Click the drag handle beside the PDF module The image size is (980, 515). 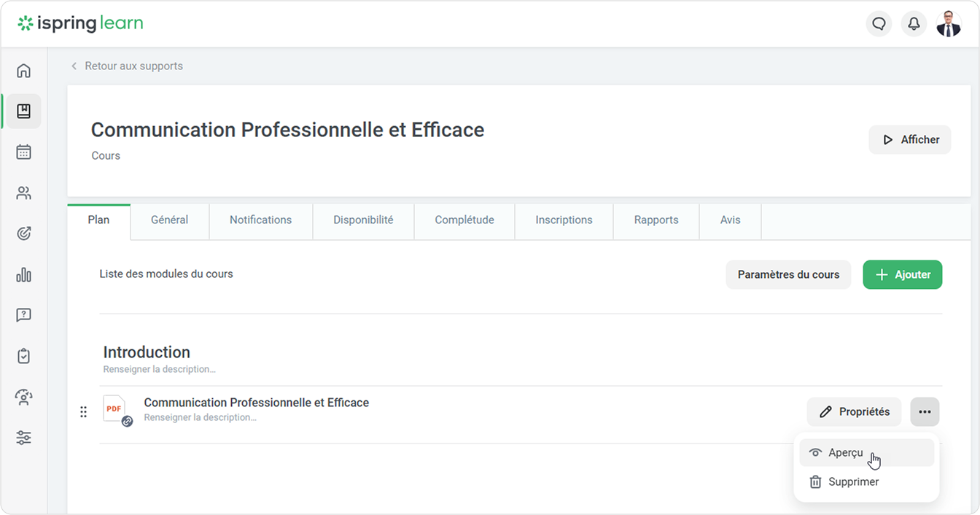point(83,412)
